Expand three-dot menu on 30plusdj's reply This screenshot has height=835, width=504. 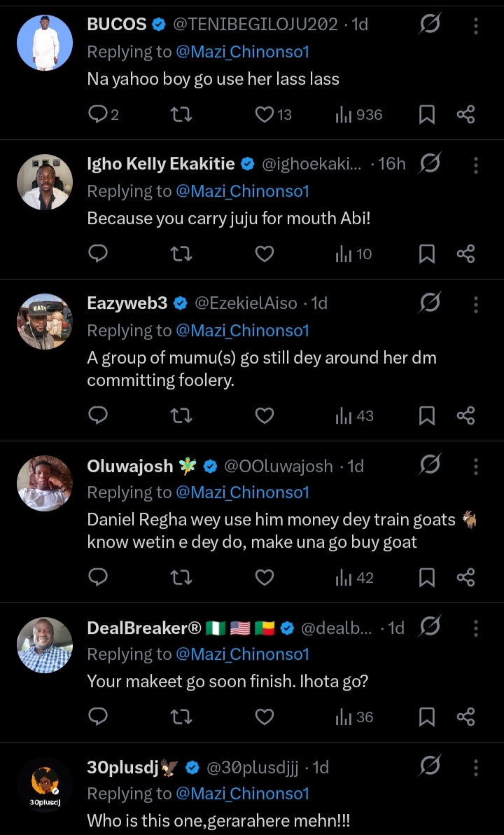476,768
